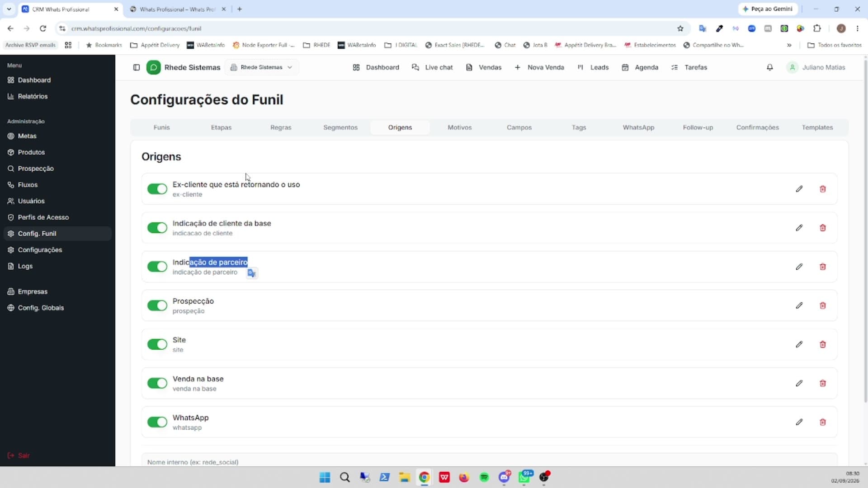Switch to WhatsApp settings tab
The image size is (868, 488).
point(638,127)
